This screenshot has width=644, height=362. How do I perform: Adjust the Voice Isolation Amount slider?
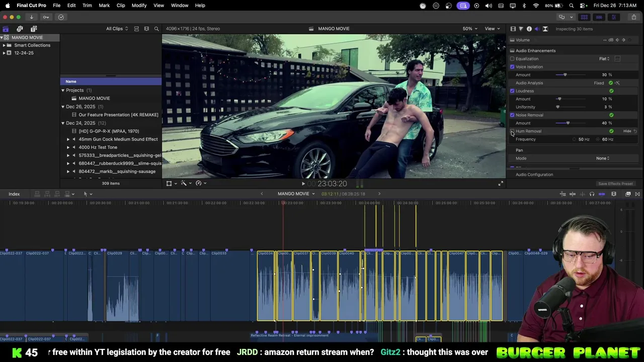pos(565,75)
